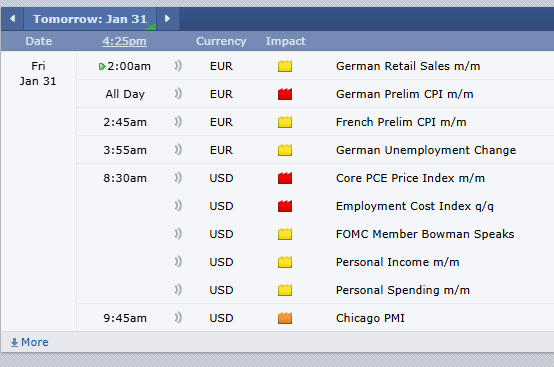The width and height of the screenshot is (554, 367).
Task: Toggle sound alert for German Unemployment Change
Action: click(178, 150)
